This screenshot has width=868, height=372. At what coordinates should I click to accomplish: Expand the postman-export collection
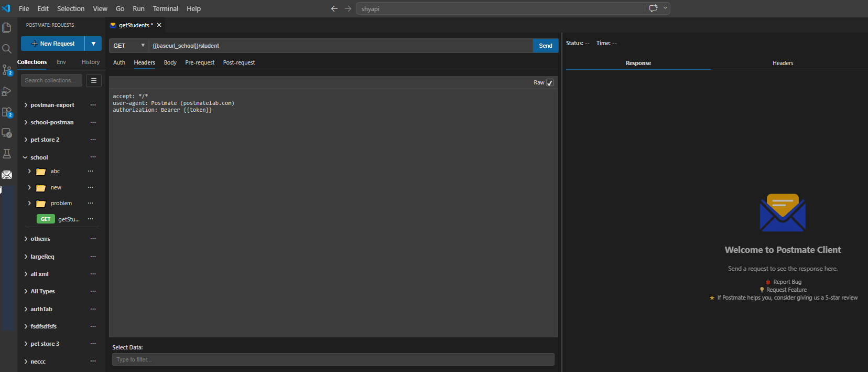26,105
